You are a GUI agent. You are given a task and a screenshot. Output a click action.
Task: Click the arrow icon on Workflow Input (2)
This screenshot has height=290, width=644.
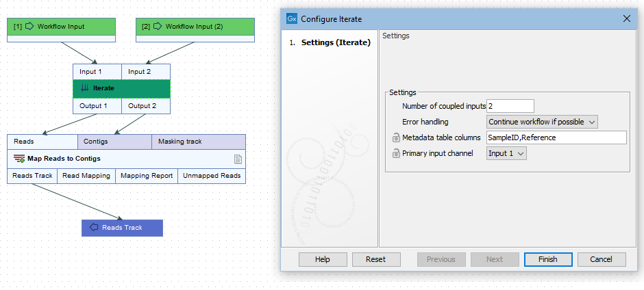coord(158,26)
